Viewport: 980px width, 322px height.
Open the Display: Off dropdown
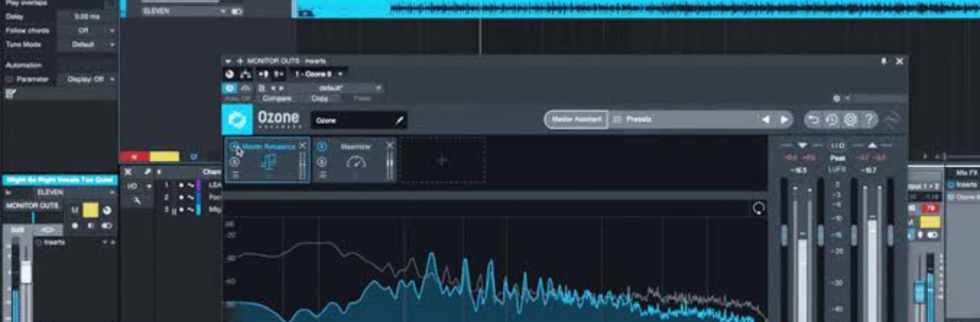click(87, 79)
